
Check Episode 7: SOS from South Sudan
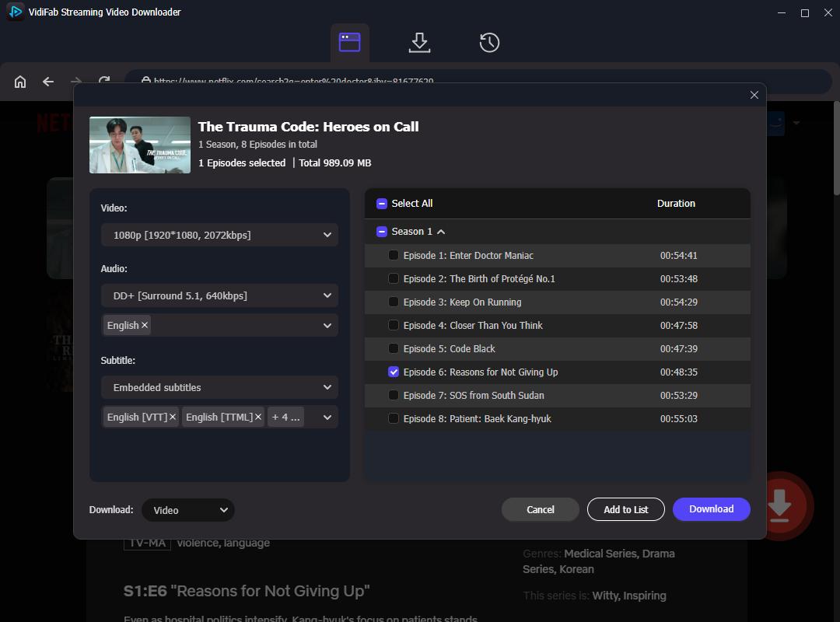pos(394,395)
